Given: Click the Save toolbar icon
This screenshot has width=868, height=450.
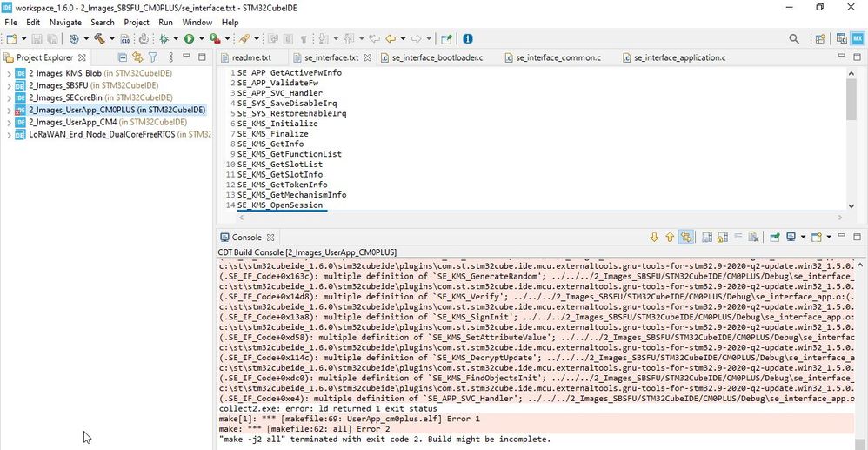Looking at the screenshot, I should pyautogui.click(x=37, y=39).
